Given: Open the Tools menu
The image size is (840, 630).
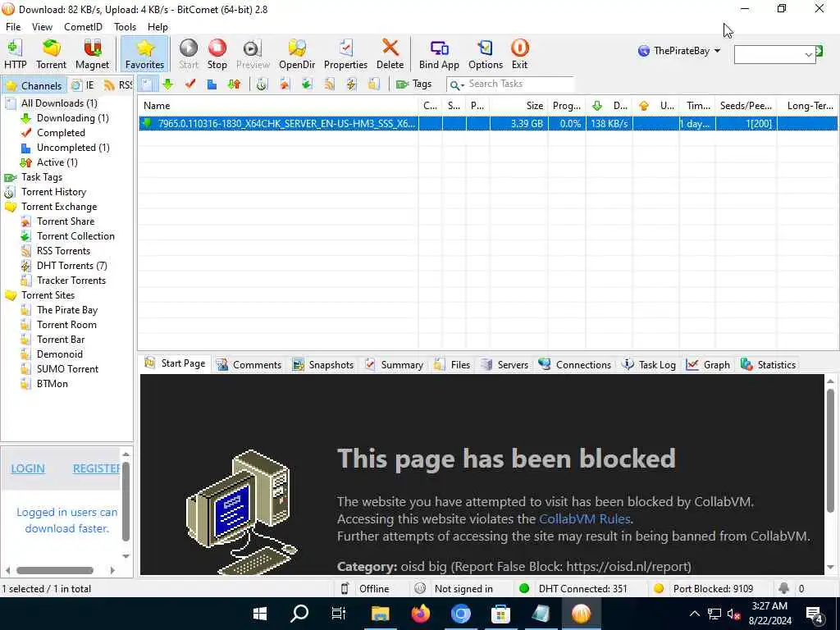Looking at the screenshot, I should pyautogui.click(x=125, y=27).
